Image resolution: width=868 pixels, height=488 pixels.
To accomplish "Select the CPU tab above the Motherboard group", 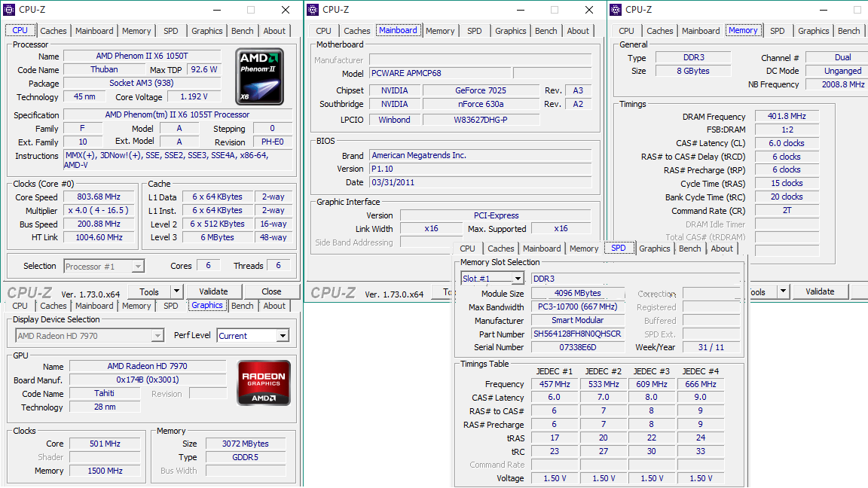I will (x=324, y=30).
